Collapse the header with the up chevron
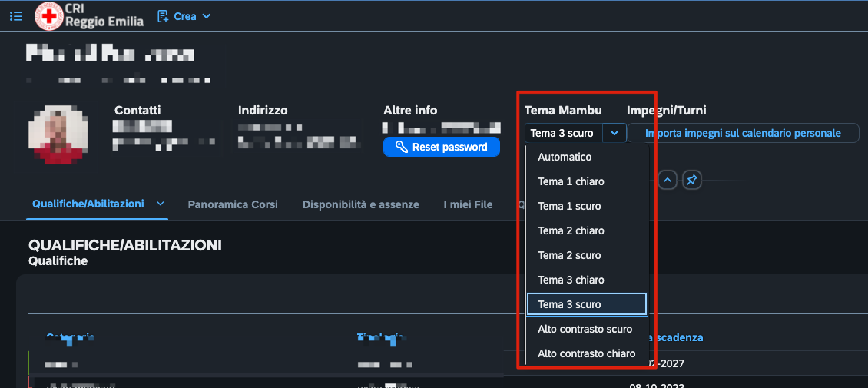This screenshot has height=388, width=868. pyautogui.click(x=668, y=180)
